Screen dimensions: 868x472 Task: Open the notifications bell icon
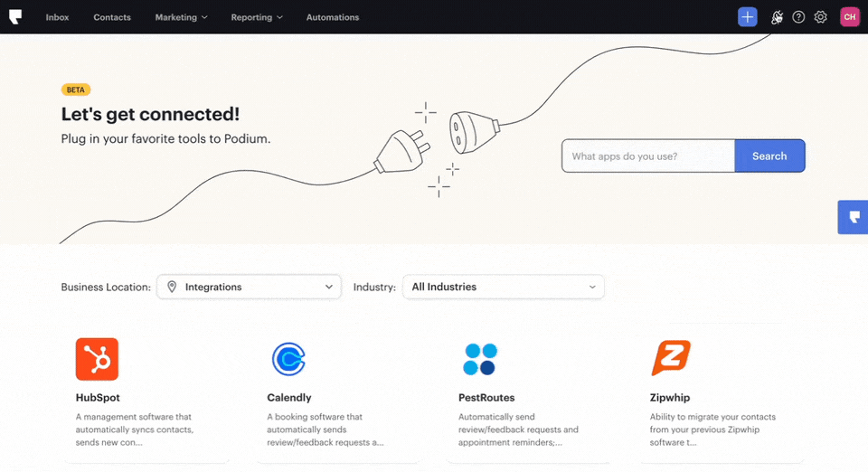tap(777, 17)
